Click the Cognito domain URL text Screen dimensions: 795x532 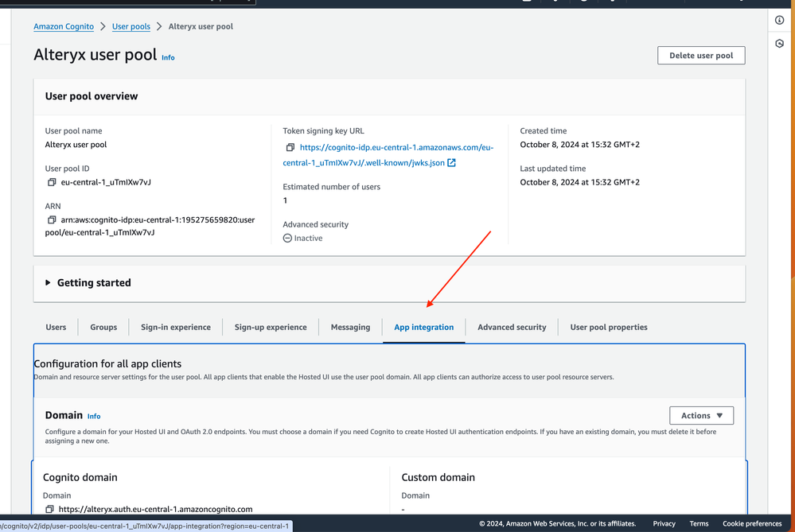(x=156, y=509)
